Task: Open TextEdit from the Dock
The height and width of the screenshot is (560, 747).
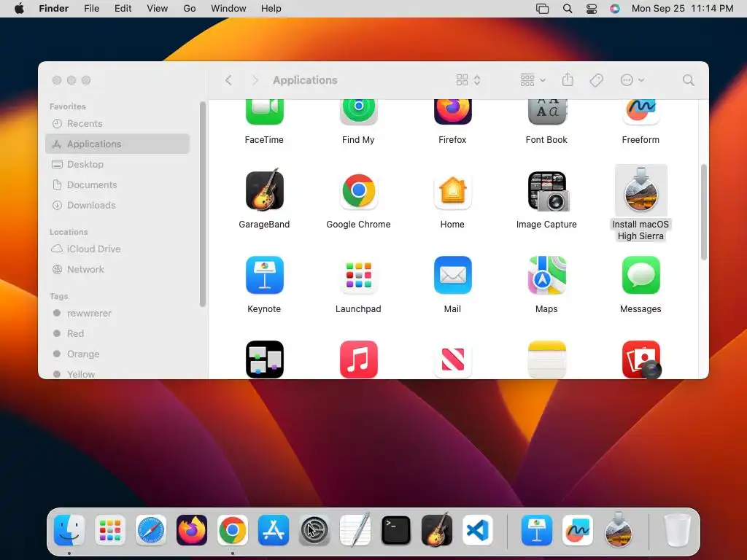Action: point(355,529)
